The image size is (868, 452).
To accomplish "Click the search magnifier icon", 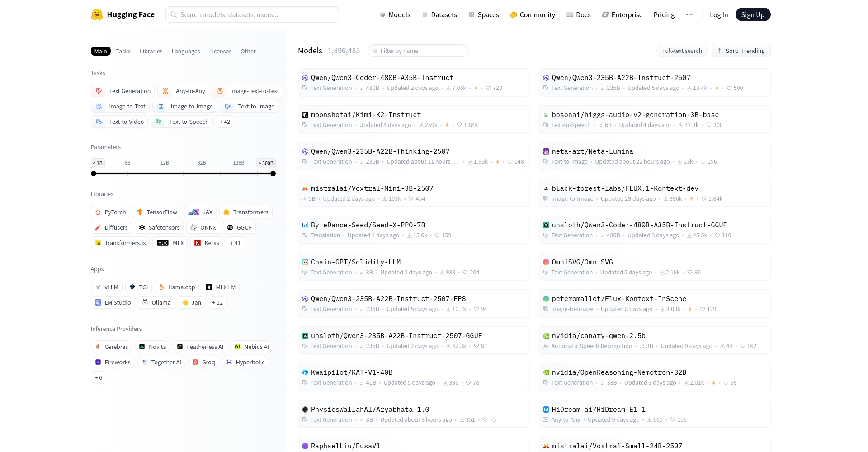I will pos(174,14).
